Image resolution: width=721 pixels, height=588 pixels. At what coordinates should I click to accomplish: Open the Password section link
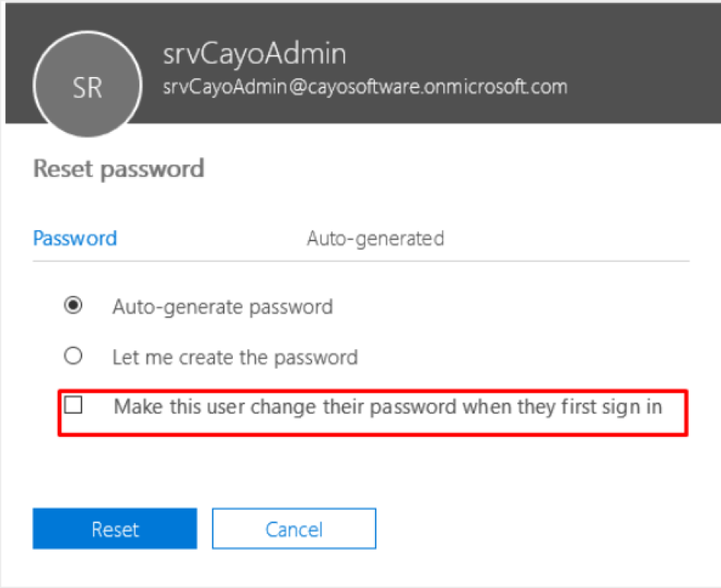point(75,238)
